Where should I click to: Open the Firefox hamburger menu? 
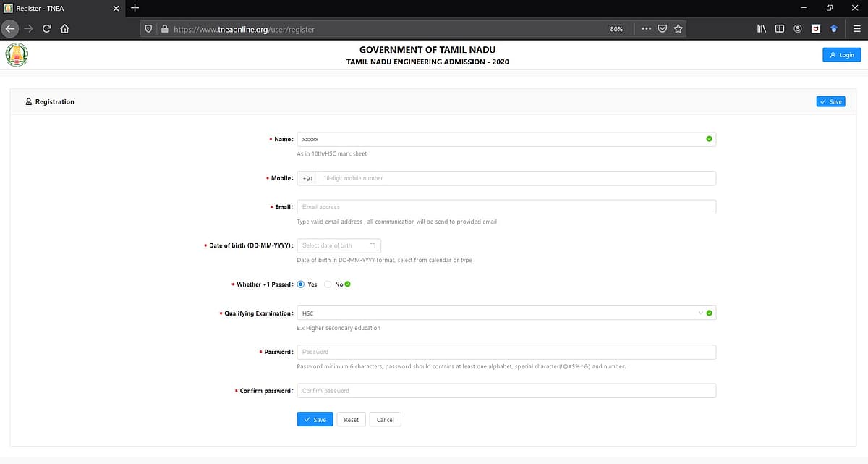857,29
